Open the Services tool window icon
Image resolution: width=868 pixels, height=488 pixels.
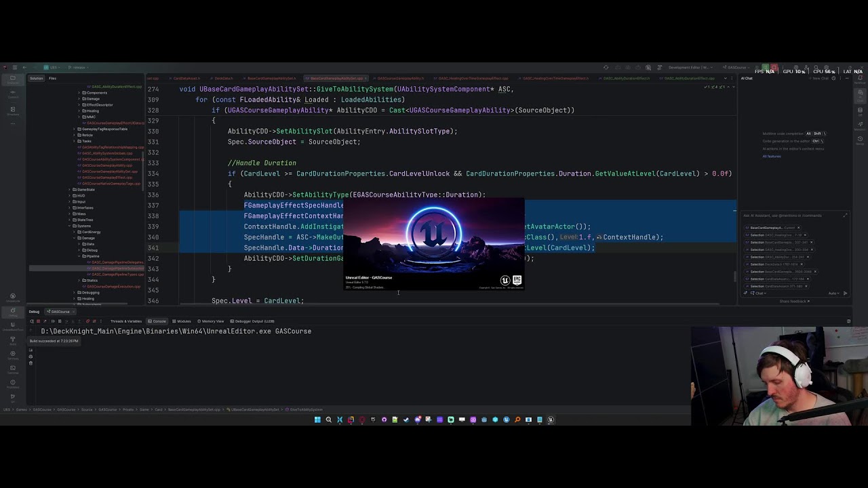[x=13, y=356]
